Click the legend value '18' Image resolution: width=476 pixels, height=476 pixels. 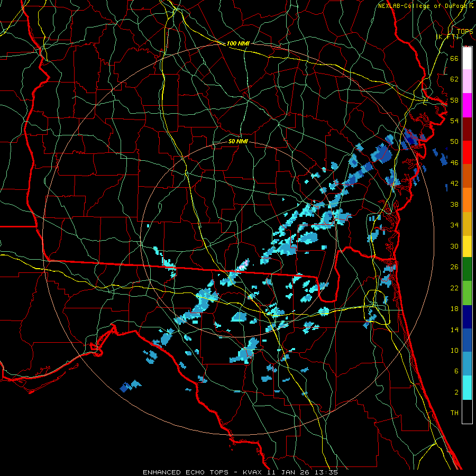[x=454, y=309]
